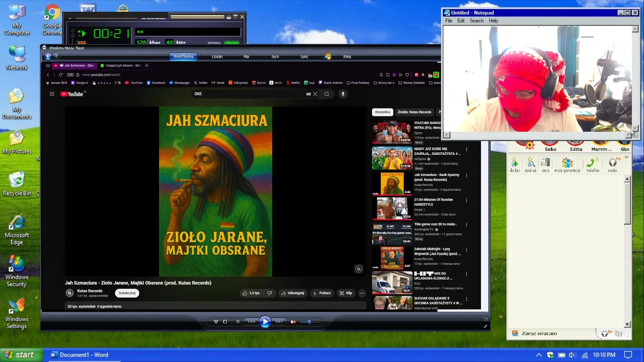Image resolution: width=644 pixels, height=362 pixels.
Task: Click the blue Play button in Media Player
Action: (265, 322)
